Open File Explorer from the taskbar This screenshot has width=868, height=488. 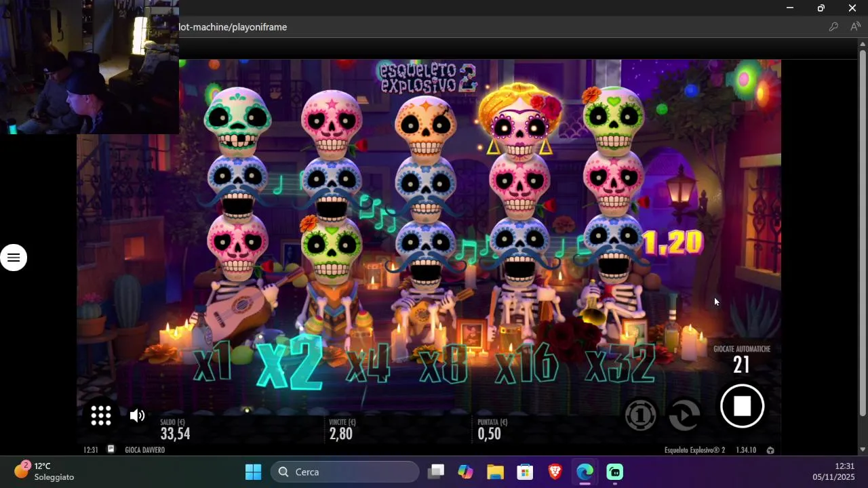tap(495, 472)
